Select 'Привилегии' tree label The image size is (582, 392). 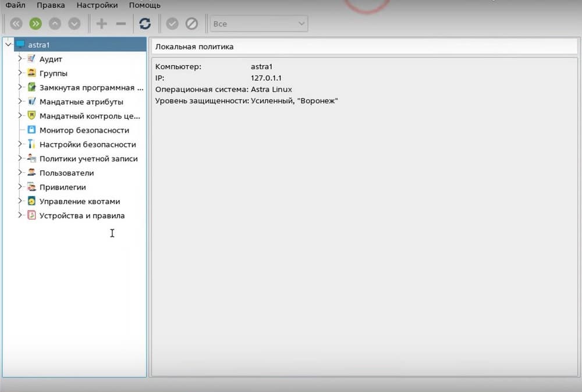[x=62, y=187]
